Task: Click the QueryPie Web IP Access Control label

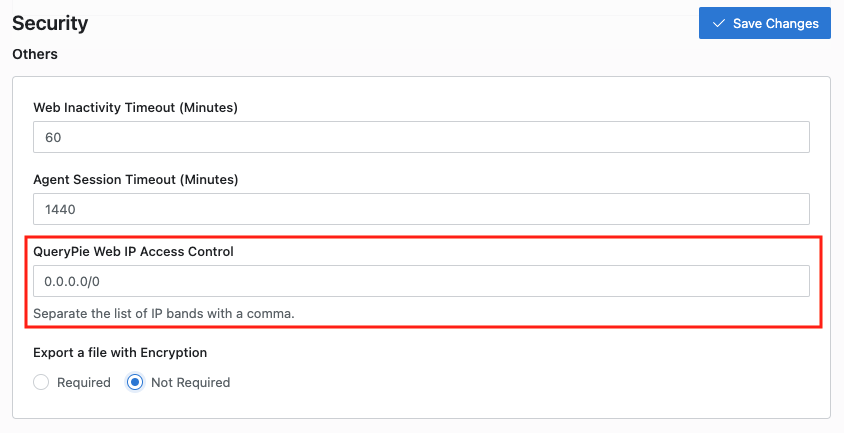Action: point(133,252)
